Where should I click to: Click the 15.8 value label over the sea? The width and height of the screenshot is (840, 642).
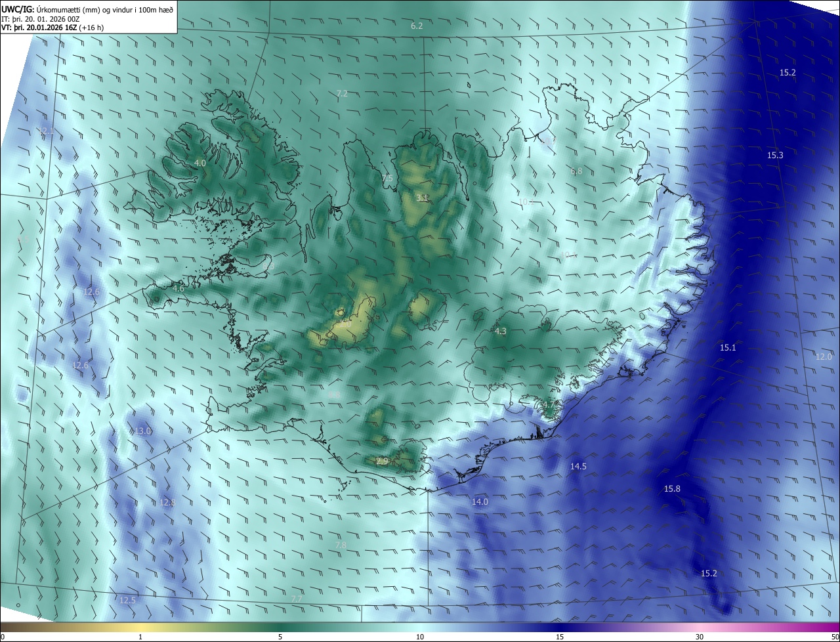click(672, 488)
